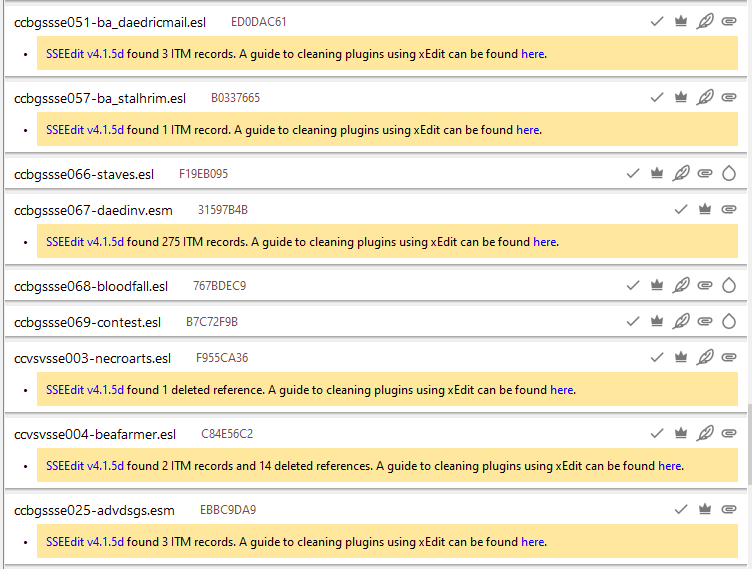
Task: Click the vertical scrollbar thumb of the plugin list
Action: pos(749,444)
